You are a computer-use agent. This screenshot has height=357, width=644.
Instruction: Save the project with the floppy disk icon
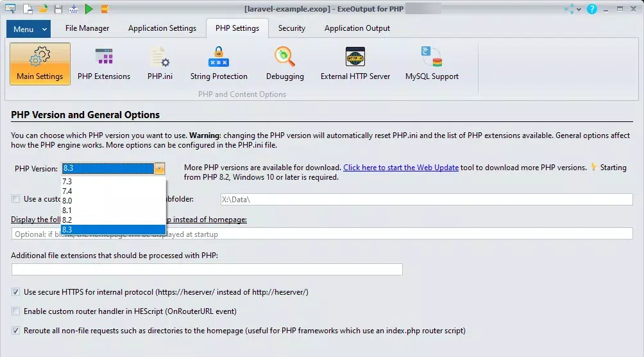point(58,8)
